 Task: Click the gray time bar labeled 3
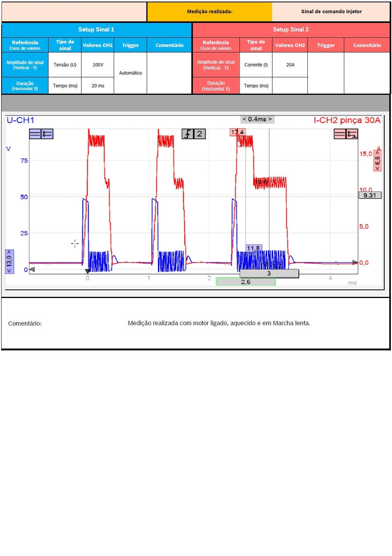point(269,274)
